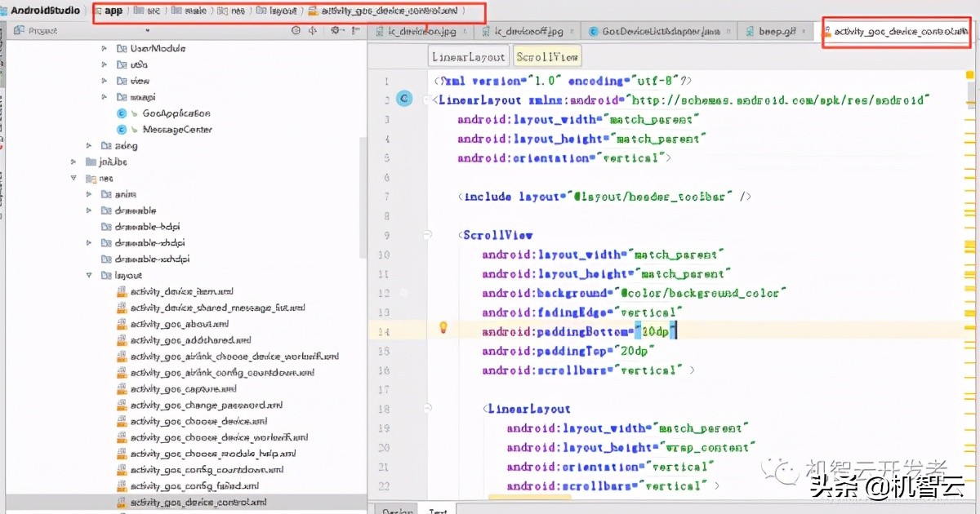
Task: Click the Text tab at editor bottom
Action: point(438,510)
